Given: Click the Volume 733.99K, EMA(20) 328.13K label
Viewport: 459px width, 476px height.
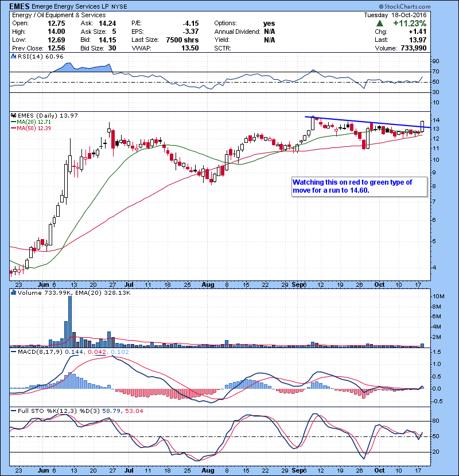Looking at the screenshot, I should coord(74,292).
